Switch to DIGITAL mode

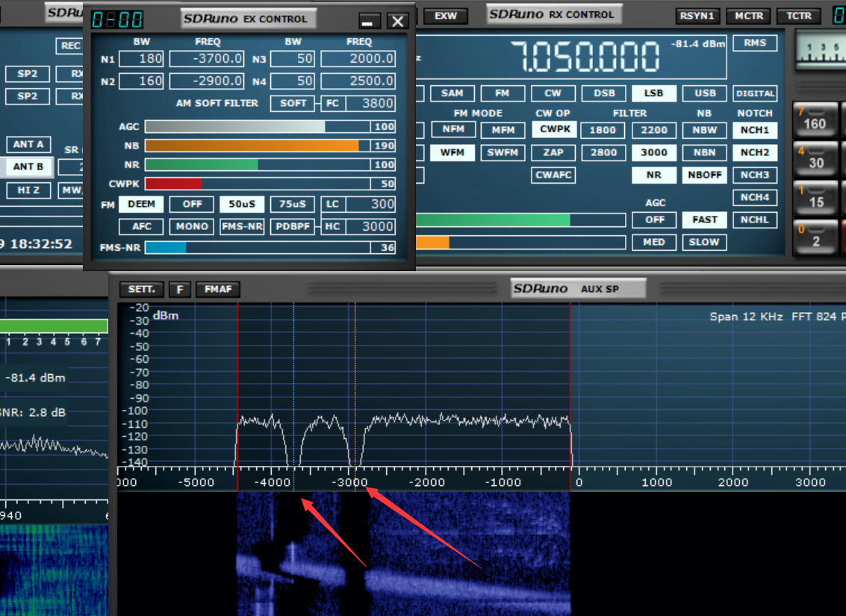[x=755, y=93]
